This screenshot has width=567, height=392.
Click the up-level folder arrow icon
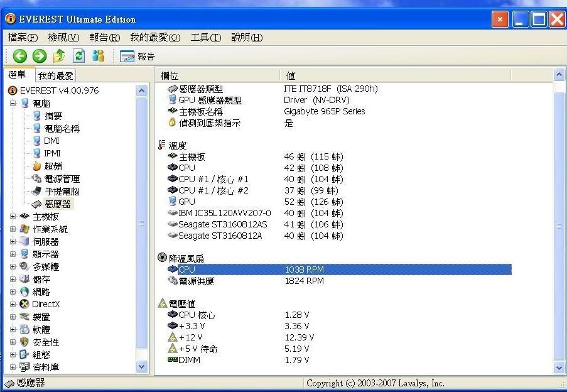tap(59, 56)
